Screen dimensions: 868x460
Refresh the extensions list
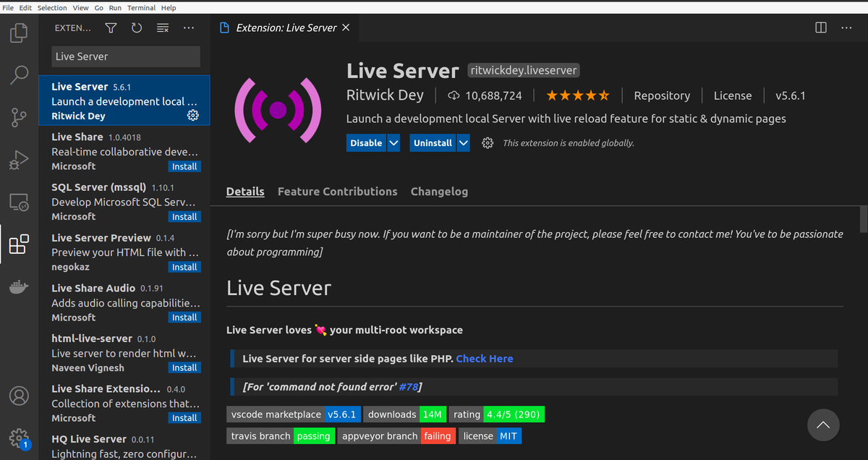pyautogui.click(x=137, y=27)
